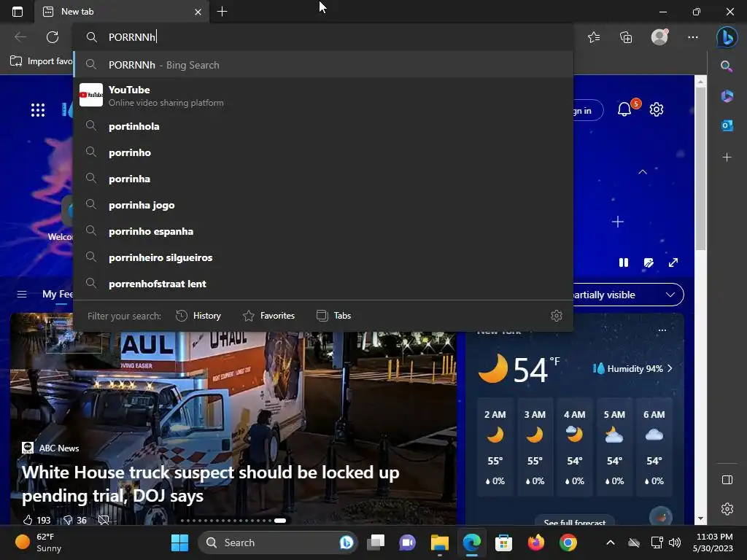This screenshot has height=560, width=747.
Task: Collapse the quick links chevron up
Action: pyautogui.click(x=643, y=172)
